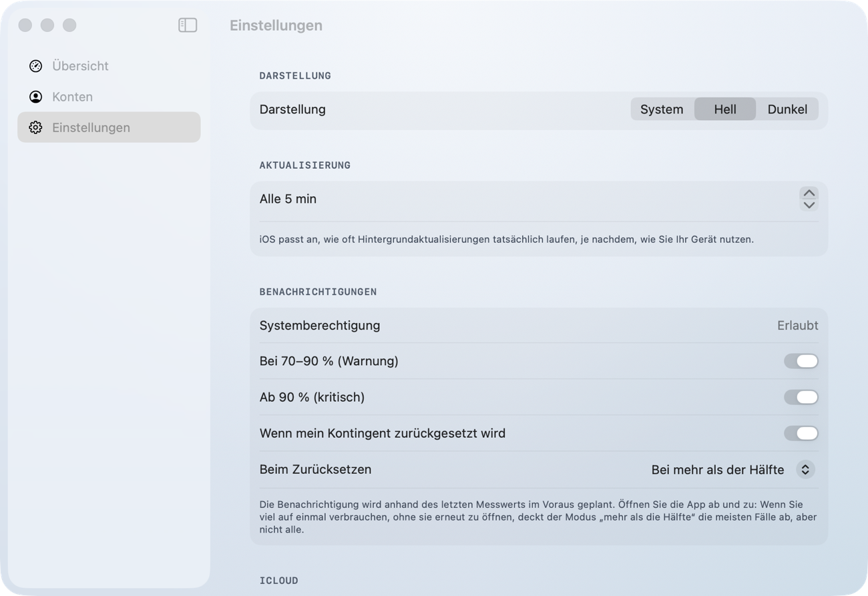This screenshot has width=868, height=596.
Task: Click the Die Benachrichtigung explanation text
Action: click(x=538, y=517)
